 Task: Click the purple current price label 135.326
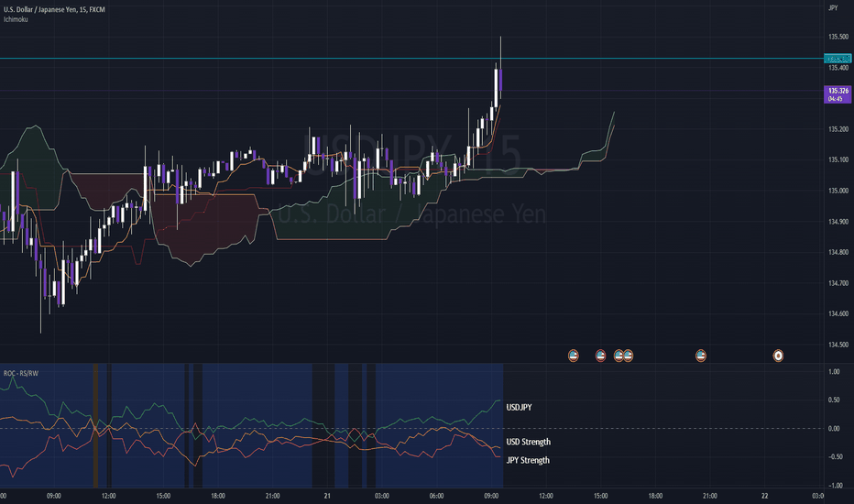coord(838,94)
